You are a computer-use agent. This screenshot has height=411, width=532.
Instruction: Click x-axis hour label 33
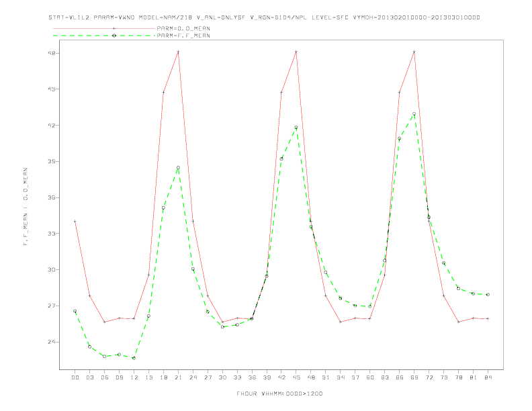tap(237, 377)
